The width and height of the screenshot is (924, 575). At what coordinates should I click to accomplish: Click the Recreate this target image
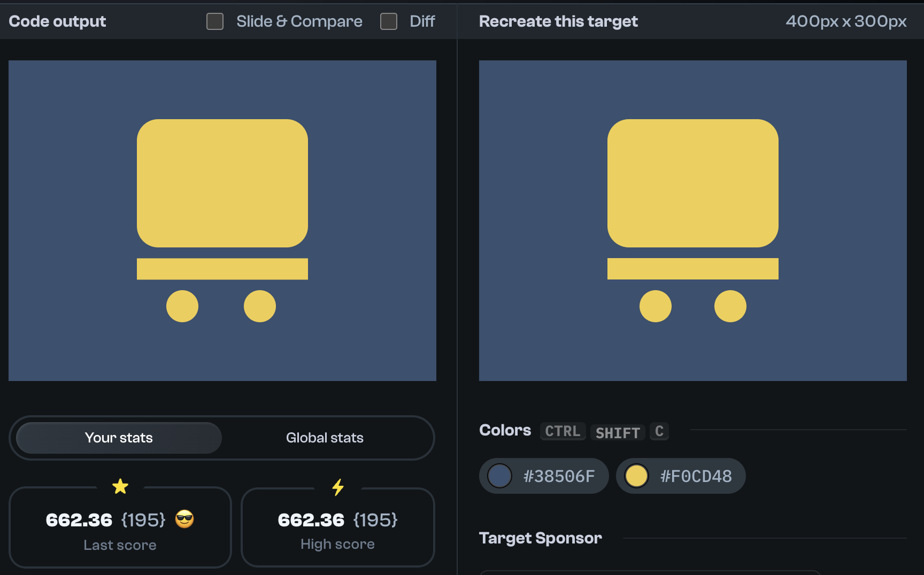[693, 221]
